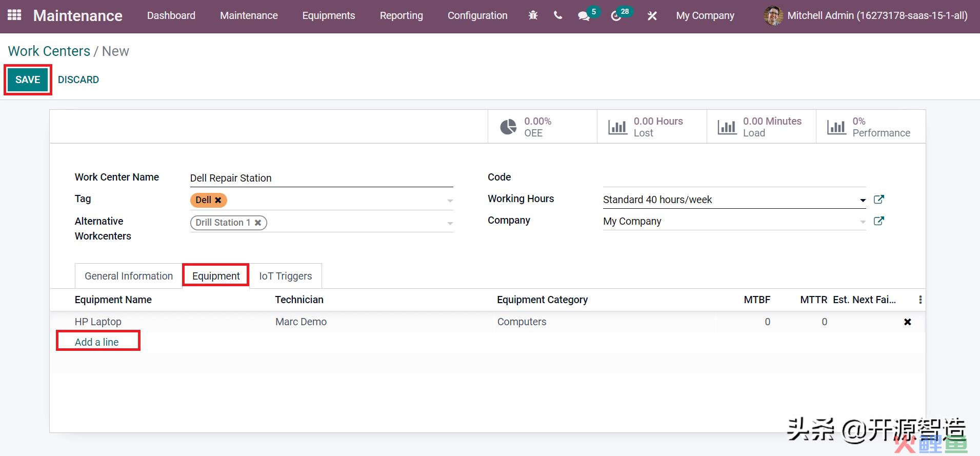Sort by MTTR column header
Viewport: 980px width, 456px height.
[x=814, y=300]
